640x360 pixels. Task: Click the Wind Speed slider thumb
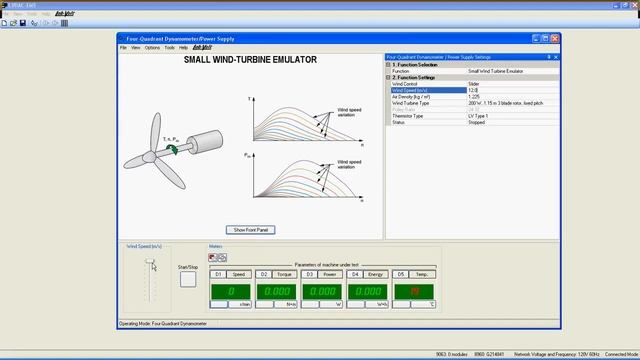coord(150,261)
